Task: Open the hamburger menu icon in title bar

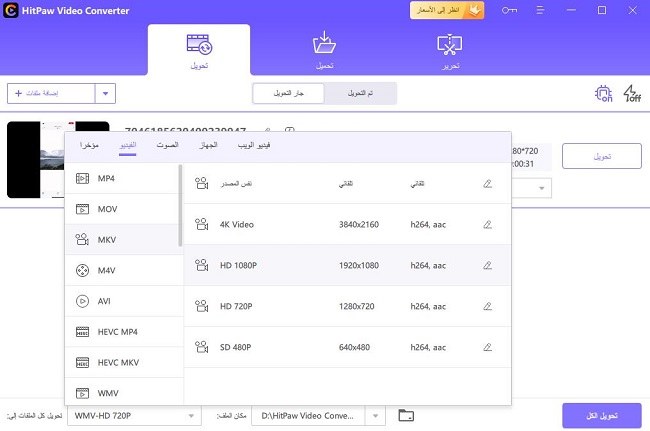Action: click(540, 10)
